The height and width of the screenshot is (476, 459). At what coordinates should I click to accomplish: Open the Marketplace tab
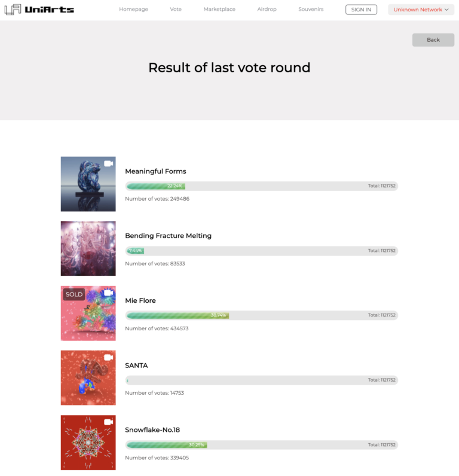click(219, 10)
